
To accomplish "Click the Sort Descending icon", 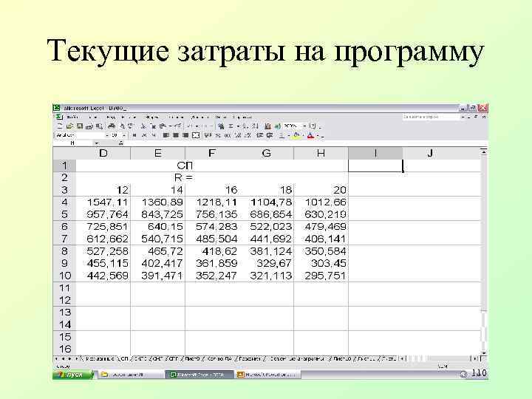I will click(x=254, y=126).
